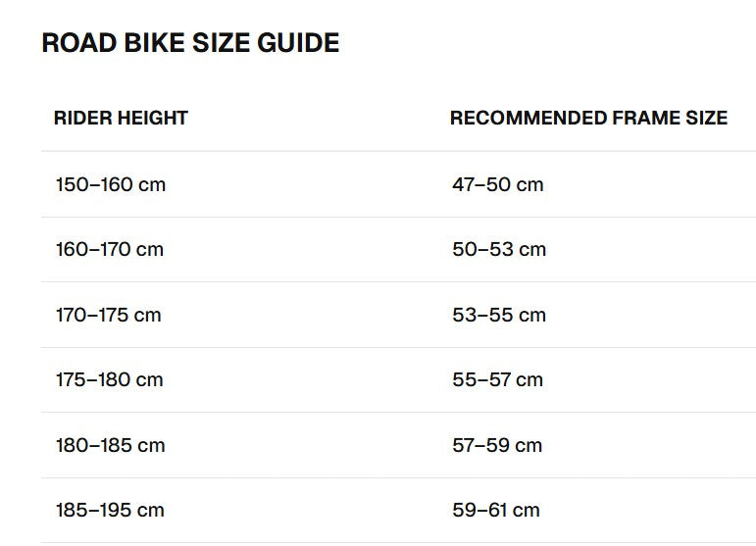Click the 50–53 cm frame size value
This screenshot has height=546, width=756.
(499, 249)
